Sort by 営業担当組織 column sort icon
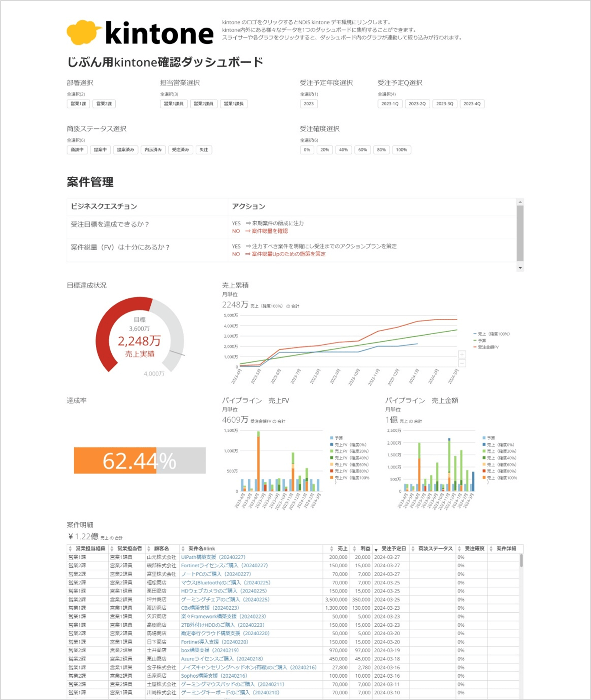Image resolution: width=591 pixels, height=700 pixels. coord(70,549)
